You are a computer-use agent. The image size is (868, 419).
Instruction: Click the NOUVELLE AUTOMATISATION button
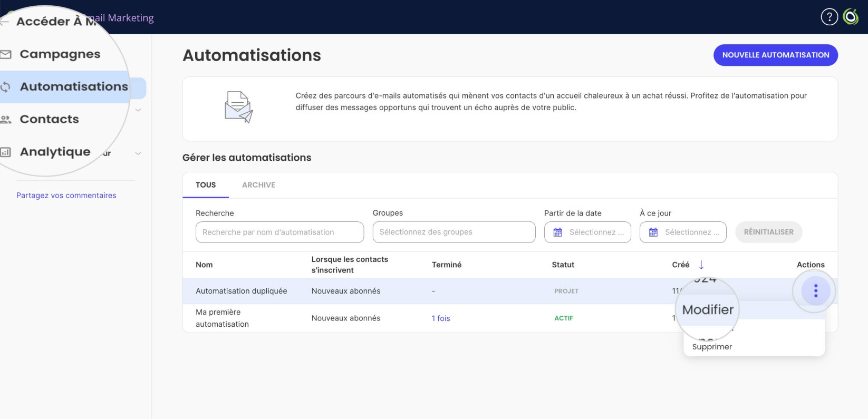(x=775, y=55)
